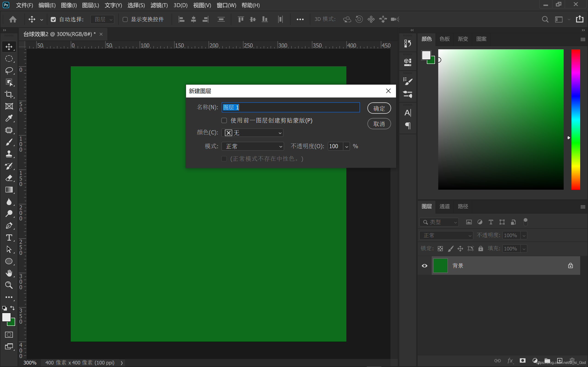Open the 颜色(C) dropdown menu
Screen dimensions: 588x367
click(252, 133)
